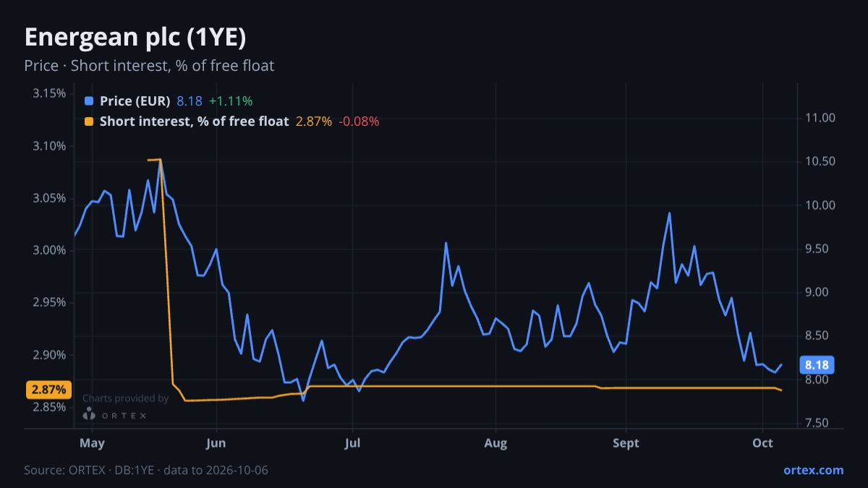Click the blue 8.18 axis marker
Screen dimensions: 868x488
click(816, 364)
